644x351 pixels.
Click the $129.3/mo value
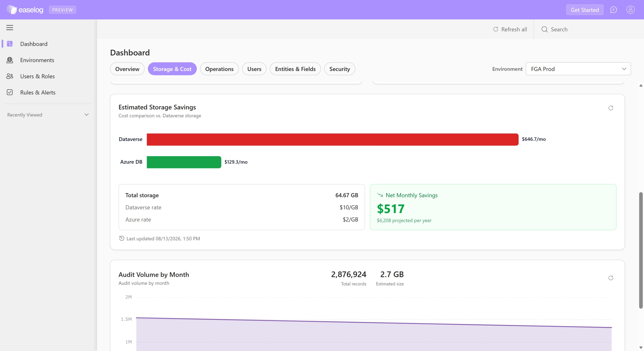[x=236, y=162]
